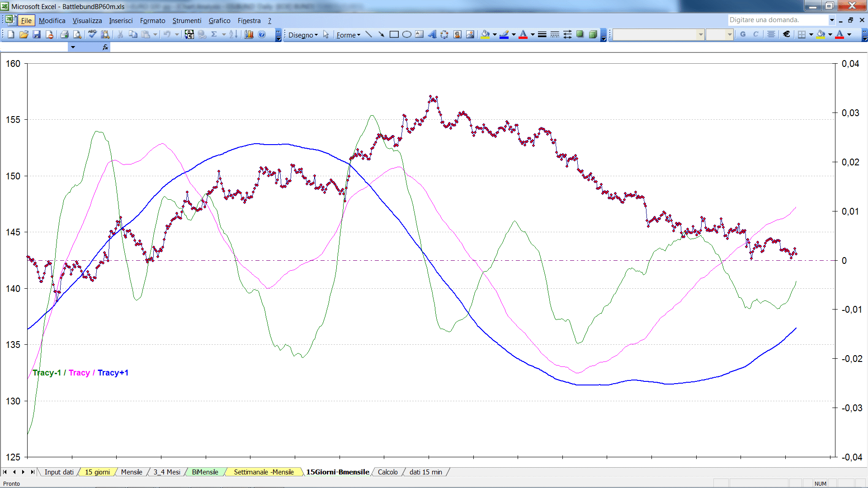868x488 pixels.
Task: Switch to the BiMensile sheet
Action: pos(205,472)
